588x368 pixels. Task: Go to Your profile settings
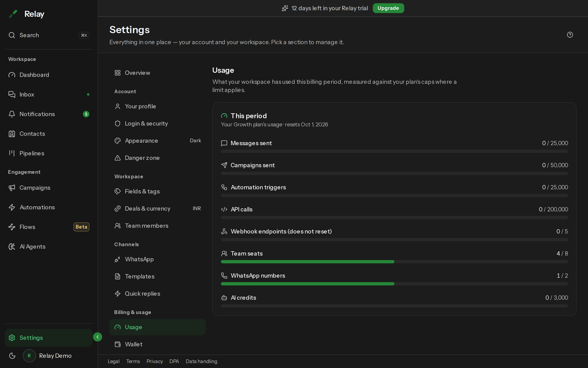157,106
